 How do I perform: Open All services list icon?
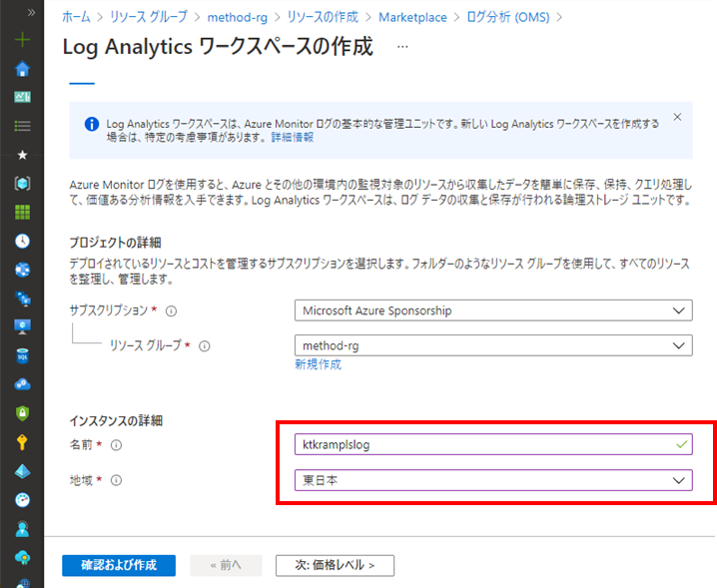(22, 126)
